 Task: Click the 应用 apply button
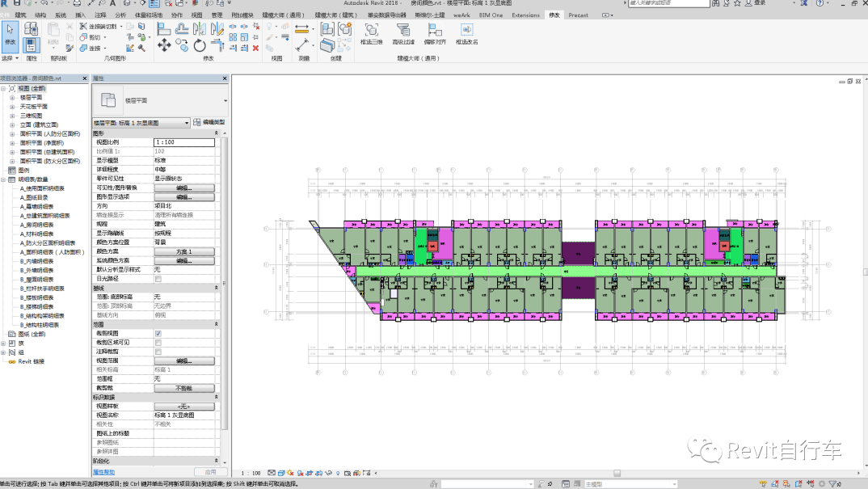[210, 472]
